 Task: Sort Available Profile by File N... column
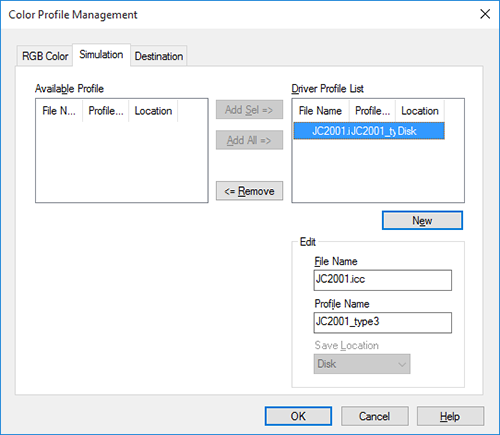59,111
